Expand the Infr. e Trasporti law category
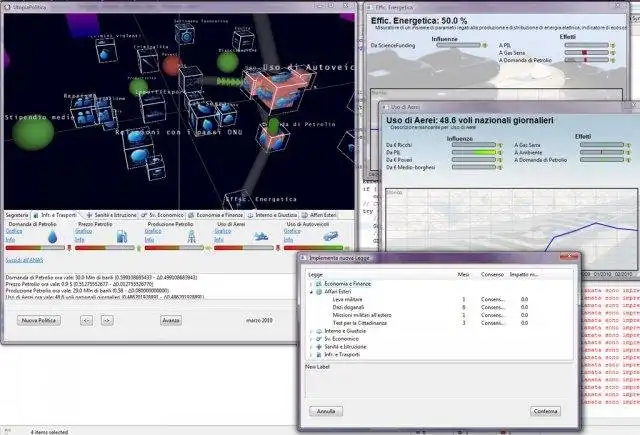 coord(311,355)
